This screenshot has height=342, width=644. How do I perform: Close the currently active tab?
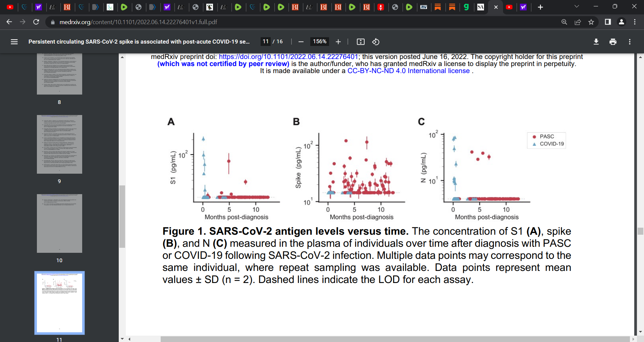[x=496, y=7]
